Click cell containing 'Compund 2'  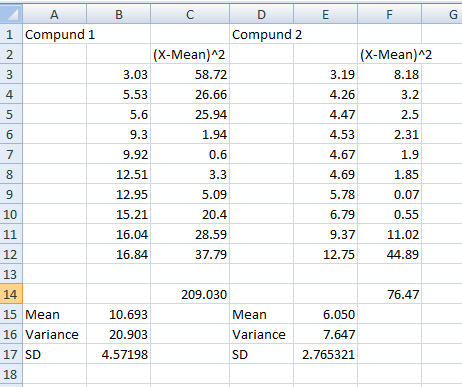click(x=262, y=34)
